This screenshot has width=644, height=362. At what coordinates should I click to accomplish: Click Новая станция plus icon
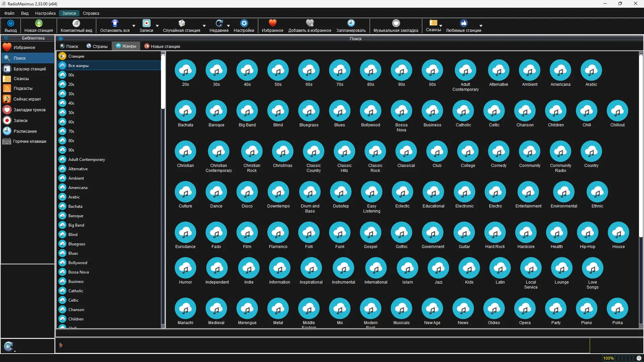[x=39, y=23]
